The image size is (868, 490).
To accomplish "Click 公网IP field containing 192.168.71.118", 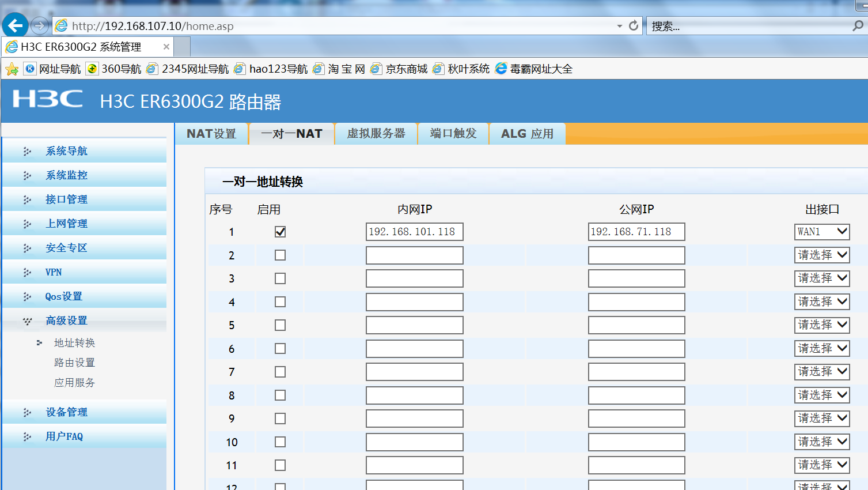I will (x=636, y=232).
